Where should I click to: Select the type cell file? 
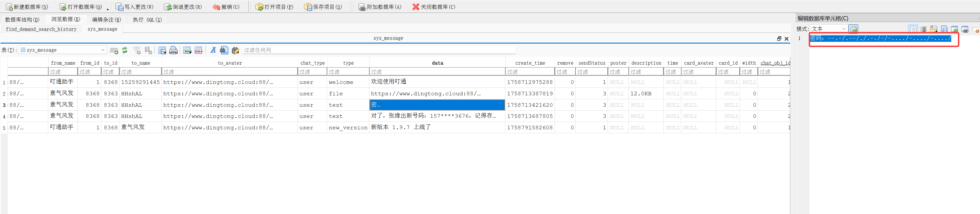point(348,93)
